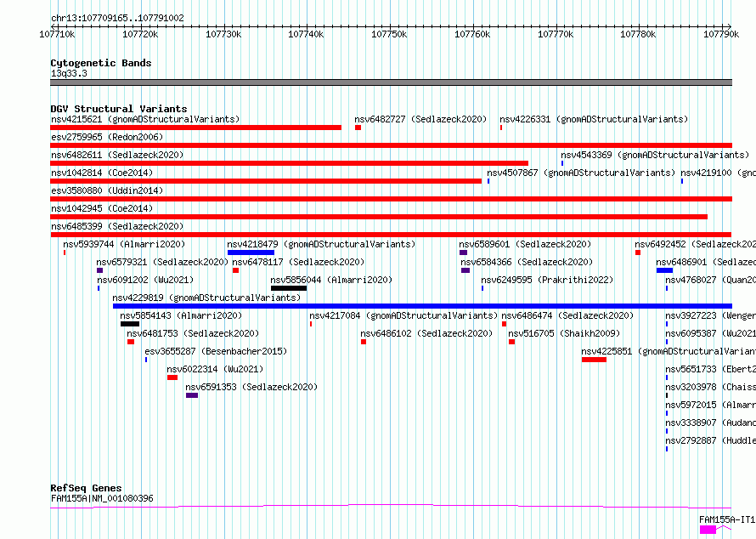Click the FAM155A|NM_001080396 gene label
Screen dimensions: 756x539
pos(102,498)
